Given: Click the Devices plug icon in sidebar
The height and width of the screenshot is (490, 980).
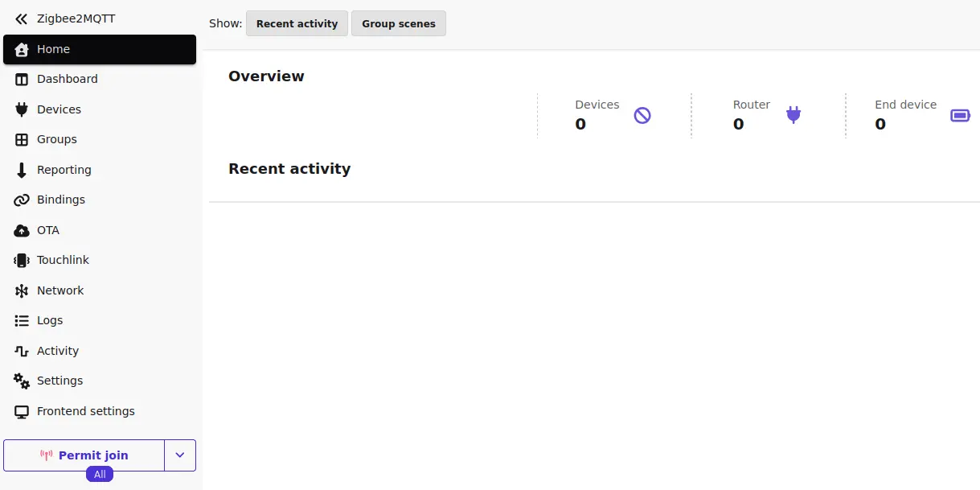Looking at the screenshot, I should 22,109.
